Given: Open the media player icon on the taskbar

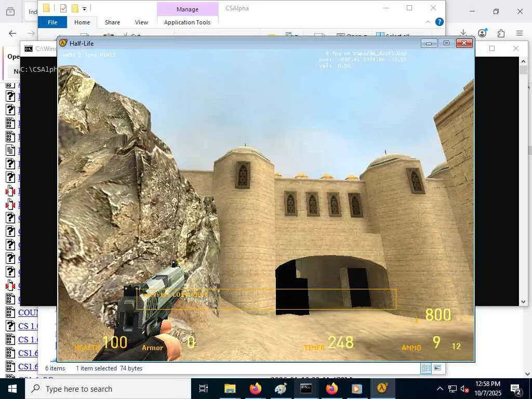Looking at the screenshot, I should click(x=356, y=389).
